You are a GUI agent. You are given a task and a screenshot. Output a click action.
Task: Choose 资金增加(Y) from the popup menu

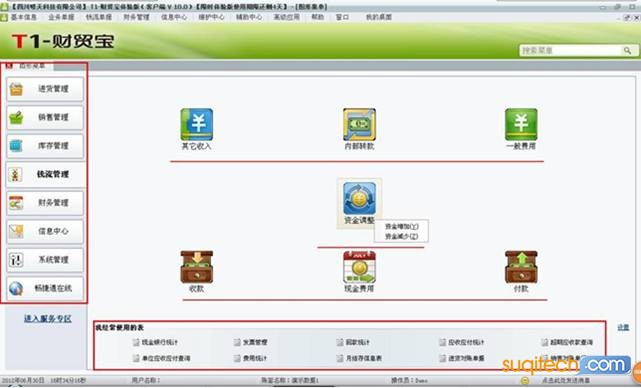[401, 226]
